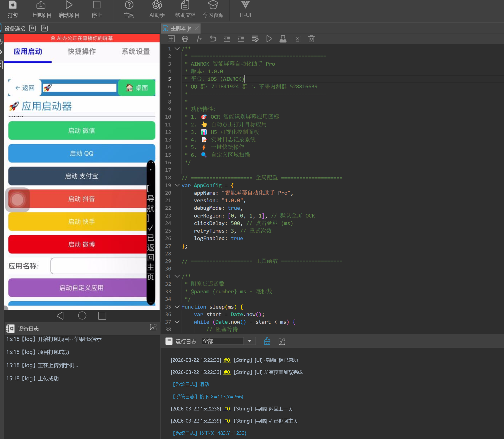The height and width of the screenshot is (439, 504).
Task: Open the 全部 log filter dropdown
Action: tap(249, 341)
